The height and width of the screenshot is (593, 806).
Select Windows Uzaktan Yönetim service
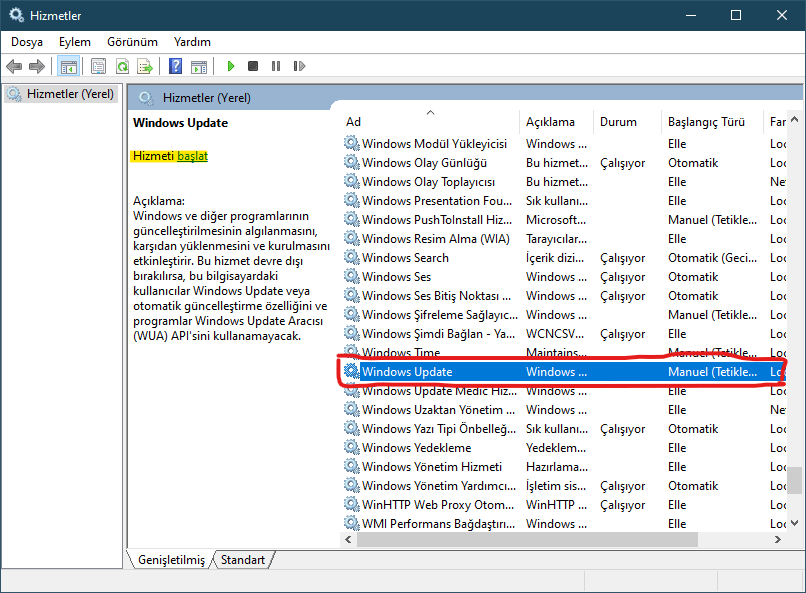(564, 410)
